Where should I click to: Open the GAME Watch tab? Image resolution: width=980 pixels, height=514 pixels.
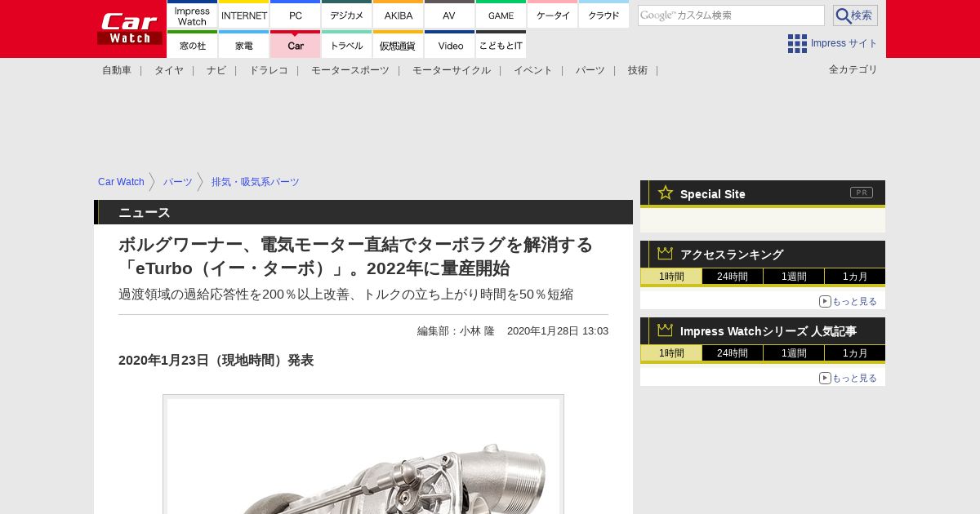tap(501, 14)
